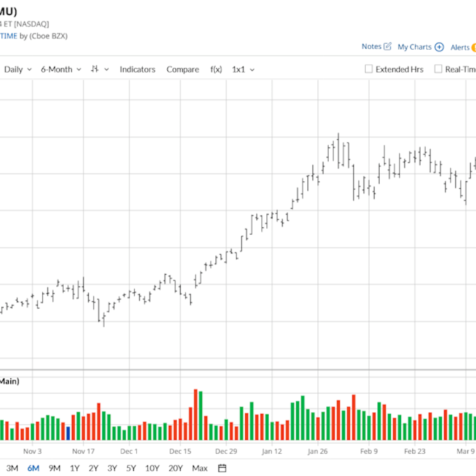Enable the Extended Hrs checkbox
The height and width of the screenshot is (476, 476).
click(x=368, y=69)
